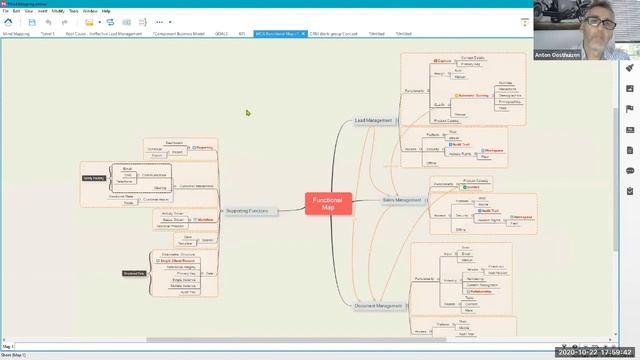640x360 pixels.
Task: Click the Redo arrow icon
Action: (x=64, y=22)
